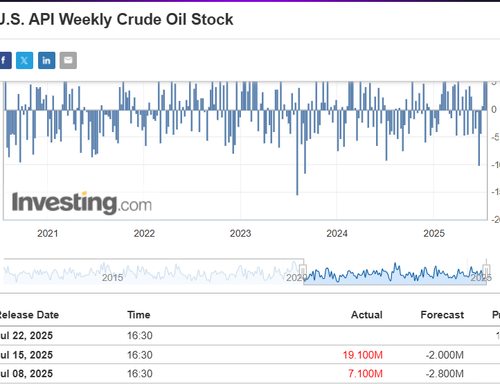Select the Jul 15, 2025 release row date
Screen dimensions: 500x384
pyautogui.click(x=26, y=355)
